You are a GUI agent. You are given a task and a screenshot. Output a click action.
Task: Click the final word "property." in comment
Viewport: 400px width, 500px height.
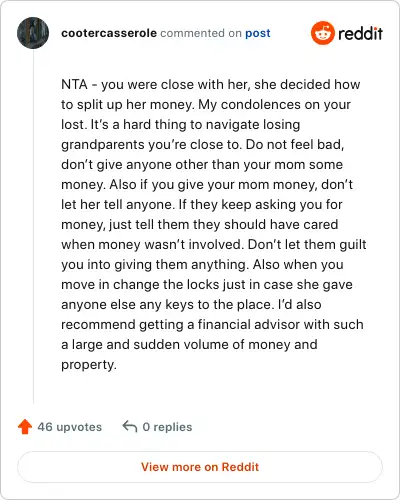[89, 365]
